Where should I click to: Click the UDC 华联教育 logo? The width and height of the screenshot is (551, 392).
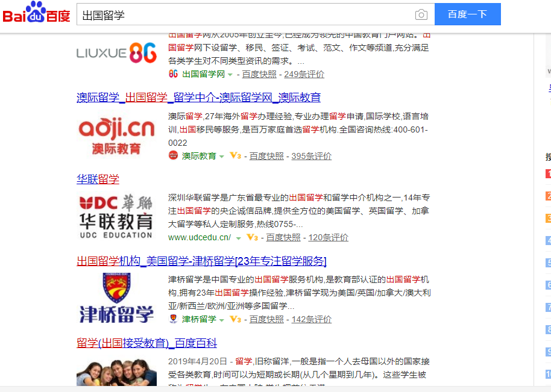(x=116, y=217)
